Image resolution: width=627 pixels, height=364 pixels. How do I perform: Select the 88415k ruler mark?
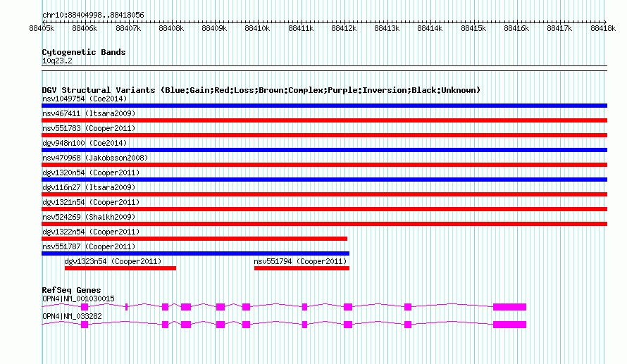point(473,28)
